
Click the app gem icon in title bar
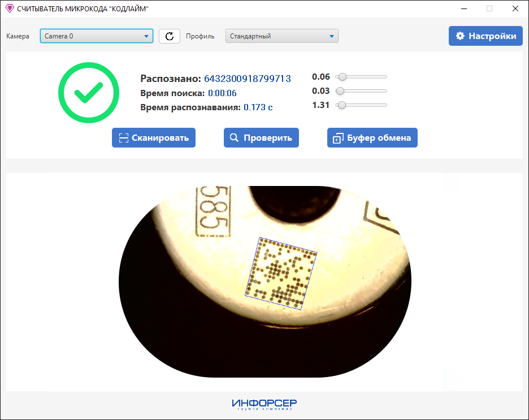10,9
